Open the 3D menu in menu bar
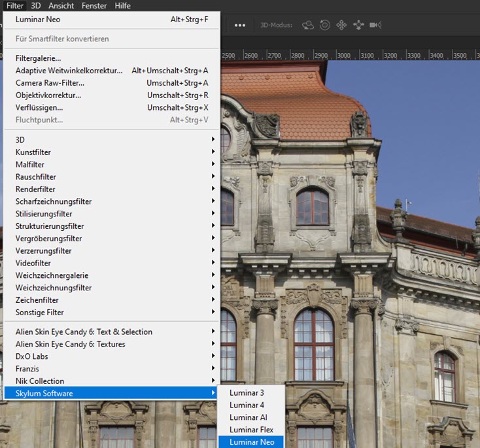The height and width of the screenshot is (448, 480). pyautogui.click(x=35, y=5)
